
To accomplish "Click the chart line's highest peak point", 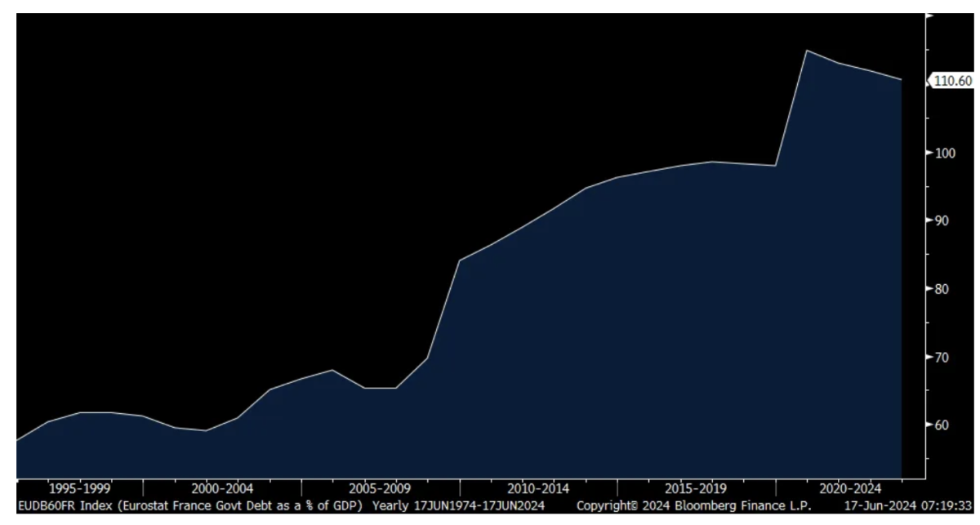I will 807,51.
